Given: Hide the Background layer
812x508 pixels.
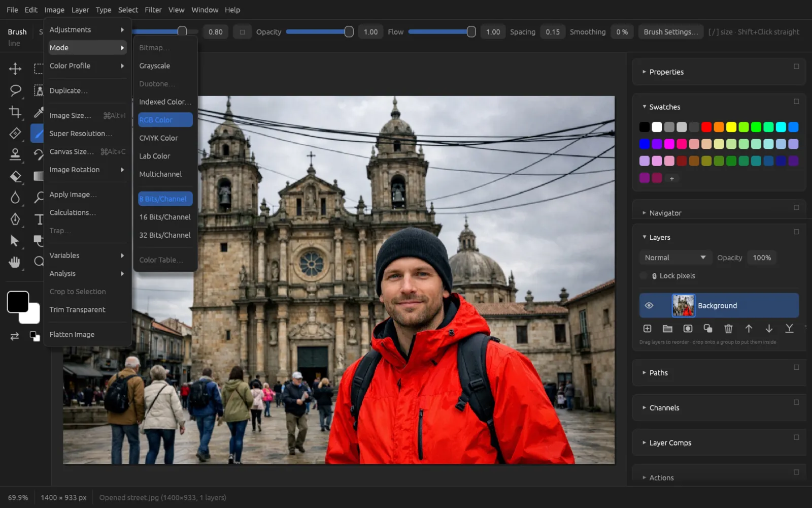Looking at the screenshot, I should pyautogui.click(x=649, y=305).
